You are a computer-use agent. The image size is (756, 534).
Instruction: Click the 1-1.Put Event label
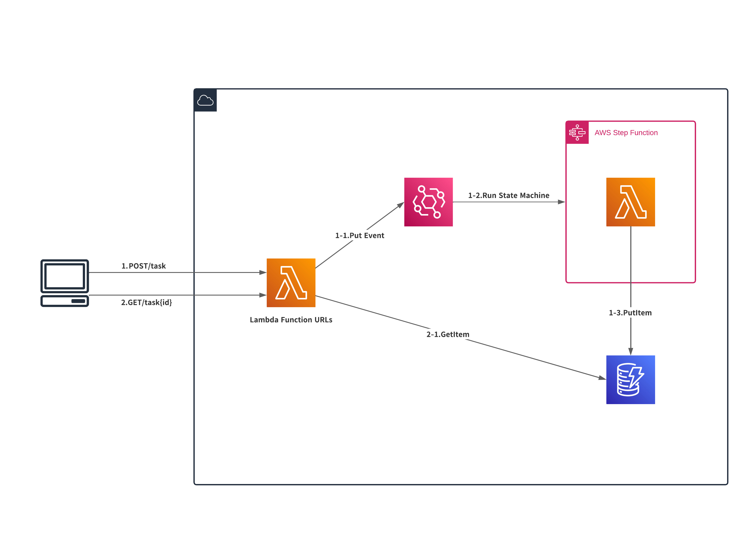(x=359, y=235)
